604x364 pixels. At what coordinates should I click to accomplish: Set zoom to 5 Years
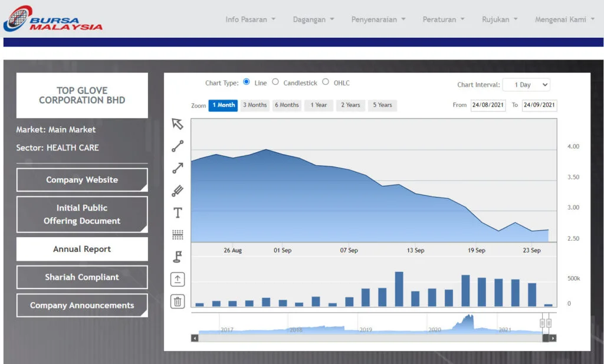coord(382,106)
